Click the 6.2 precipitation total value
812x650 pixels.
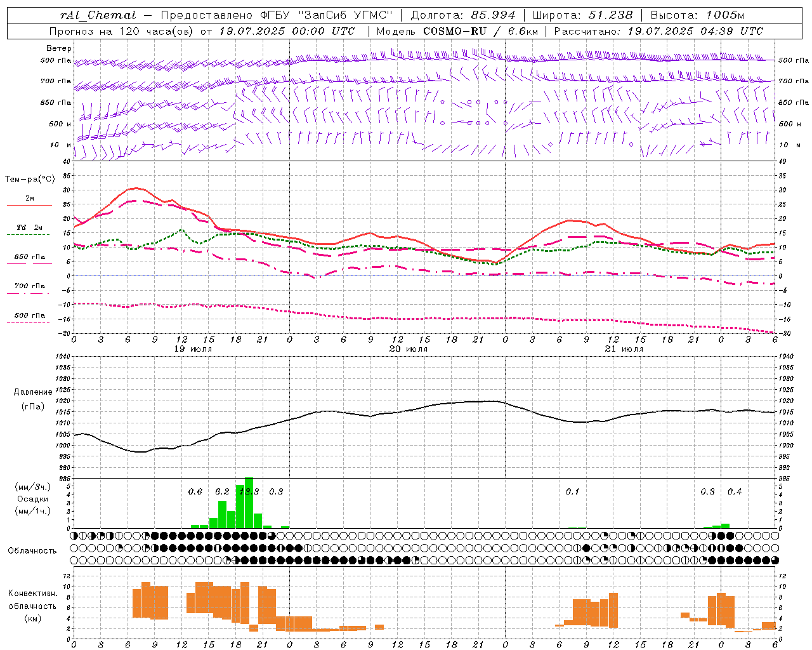pos(222,491)
